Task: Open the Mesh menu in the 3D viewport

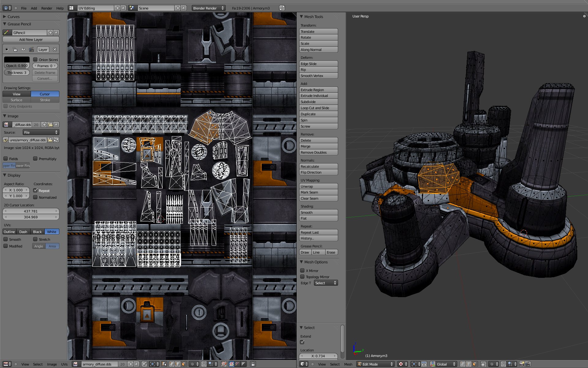Action: 348,364
